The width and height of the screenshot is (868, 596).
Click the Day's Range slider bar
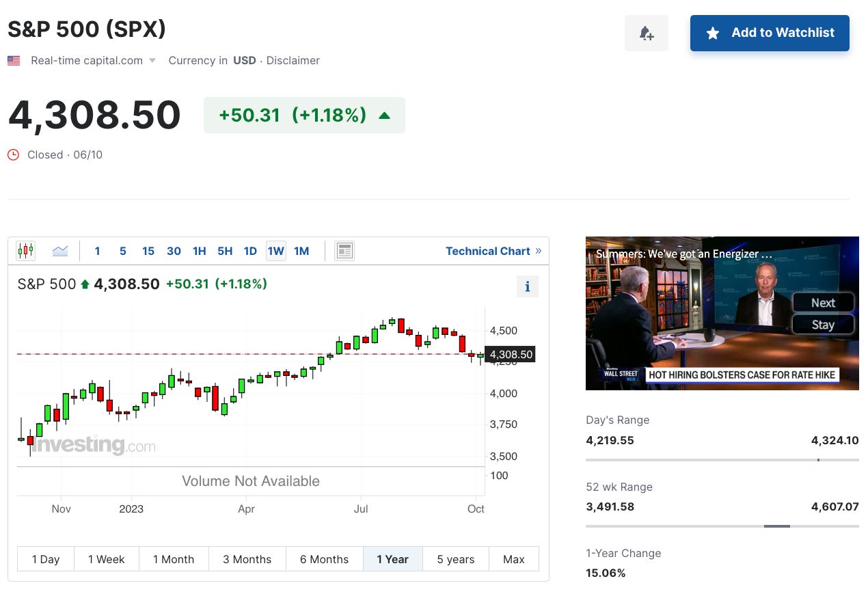pos(722,460)
